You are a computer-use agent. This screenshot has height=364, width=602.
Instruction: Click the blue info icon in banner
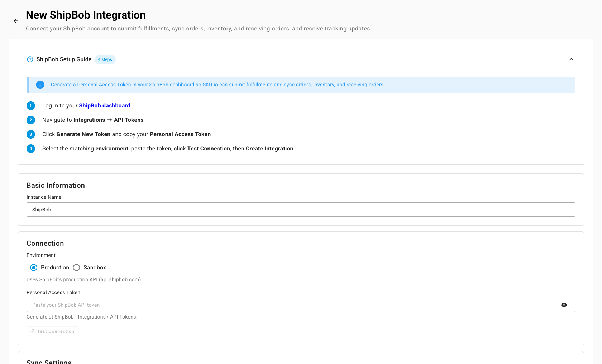point(40,85)
